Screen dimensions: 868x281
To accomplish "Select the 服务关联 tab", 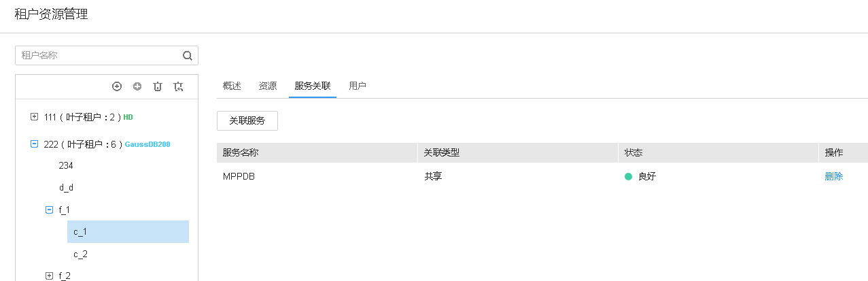I will (313, 86).
